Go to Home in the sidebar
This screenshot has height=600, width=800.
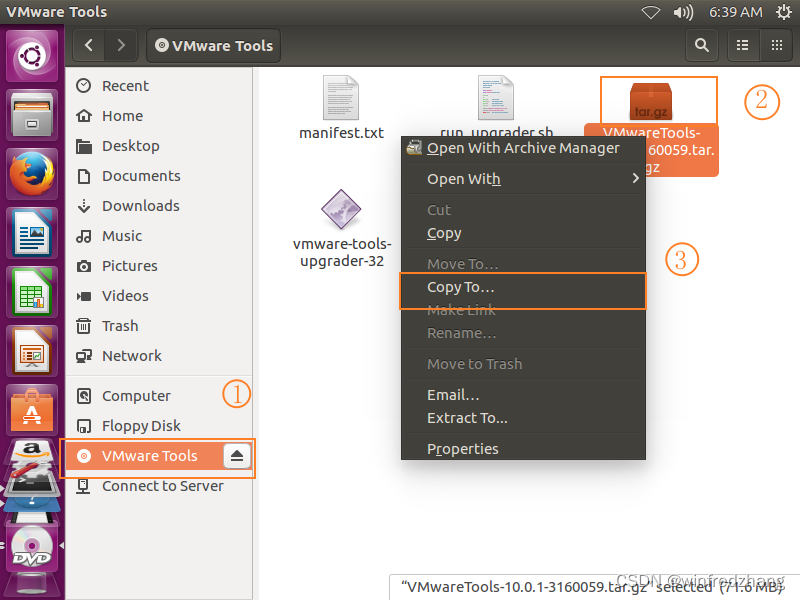tap(159, 116)
